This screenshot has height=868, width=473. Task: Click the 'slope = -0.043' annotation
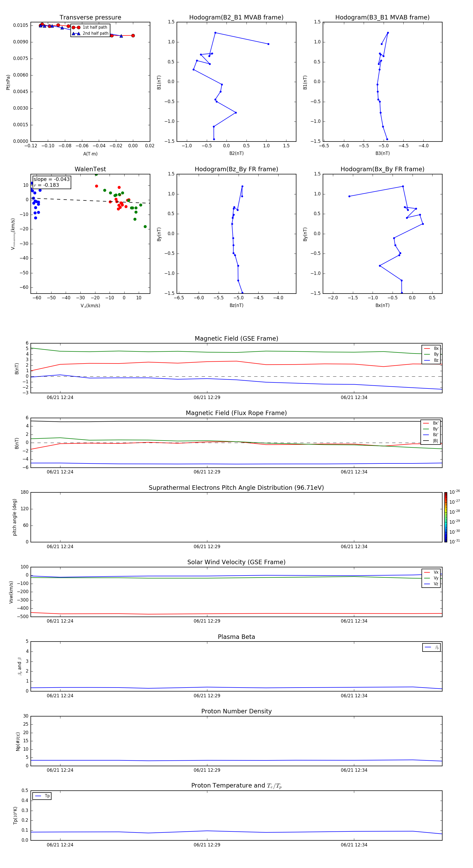[x=52, y=179]
